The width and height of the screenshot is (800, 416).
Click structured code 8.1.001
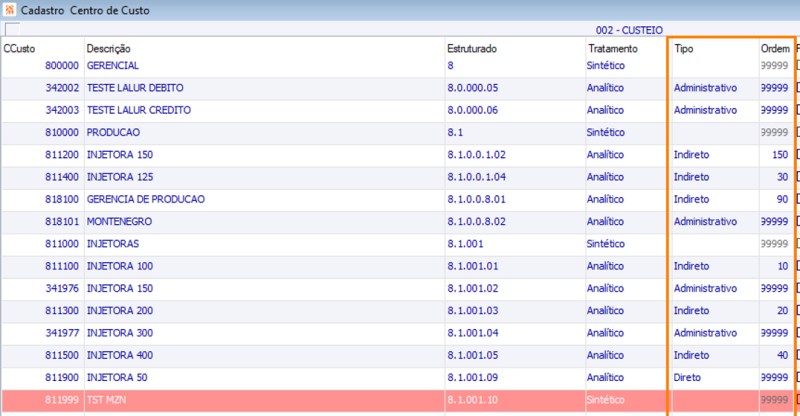point(465,244)
